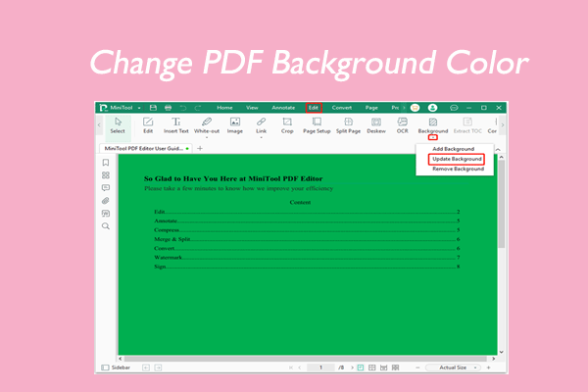588x392 pixels.
Task: Open the page thumbnails panel
Action: coord(106,175)
